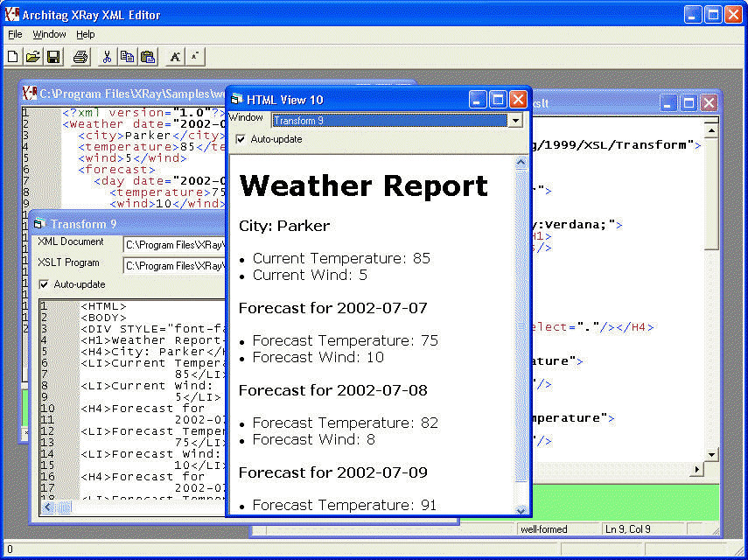
Task: Click the increase font size icon
Action: pos(175,57)
